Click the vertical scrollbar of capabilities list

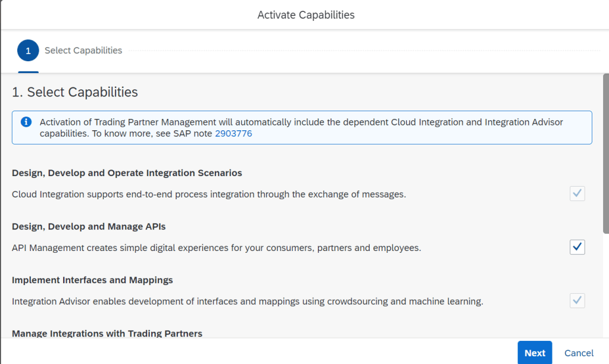pos(605,155)
